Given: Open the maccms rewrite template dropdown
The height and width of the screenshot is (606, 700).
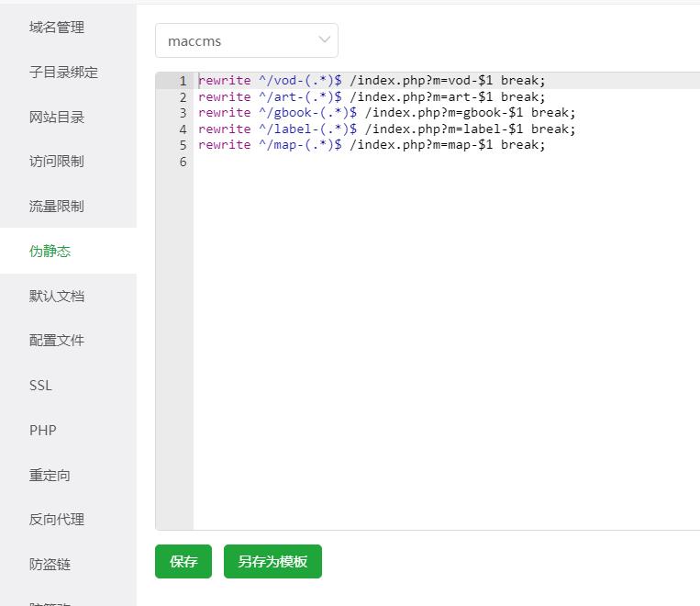Looking at the screenshot, I should pyautogui.click(x=247, y=40).
